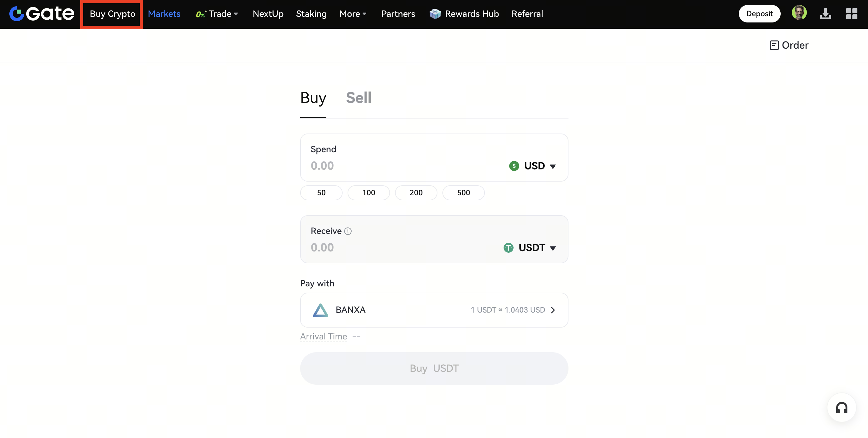
Task: Click the Rewards Hub gift box icon
Action: click(x=435, y=14)
